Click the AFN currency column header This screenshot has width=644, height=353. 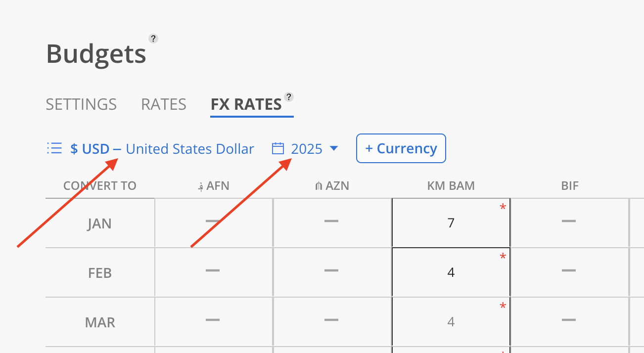coord(213,186)
